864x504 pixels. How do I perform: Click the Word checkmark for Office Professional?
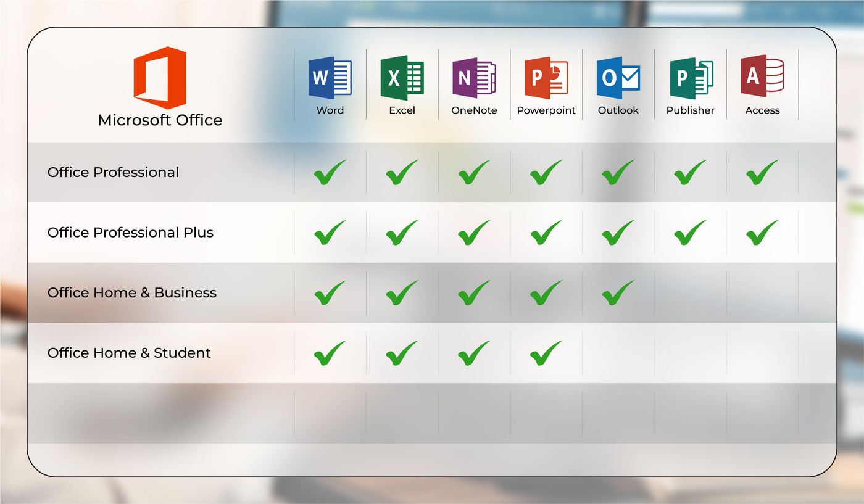click(330, 173)
